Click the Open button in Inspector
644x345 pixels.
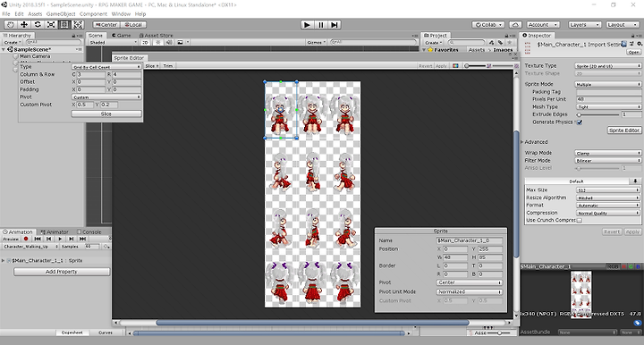point(634,52)
